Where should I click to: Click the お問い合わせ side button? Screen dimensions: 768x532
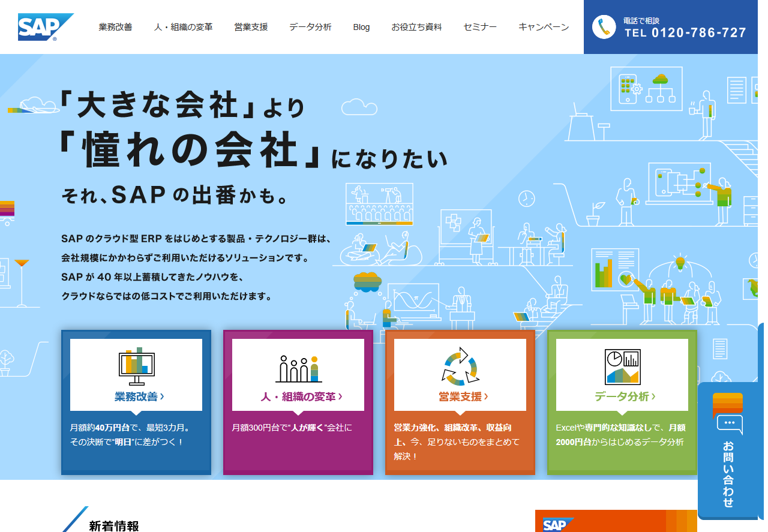tap(728, 474)
